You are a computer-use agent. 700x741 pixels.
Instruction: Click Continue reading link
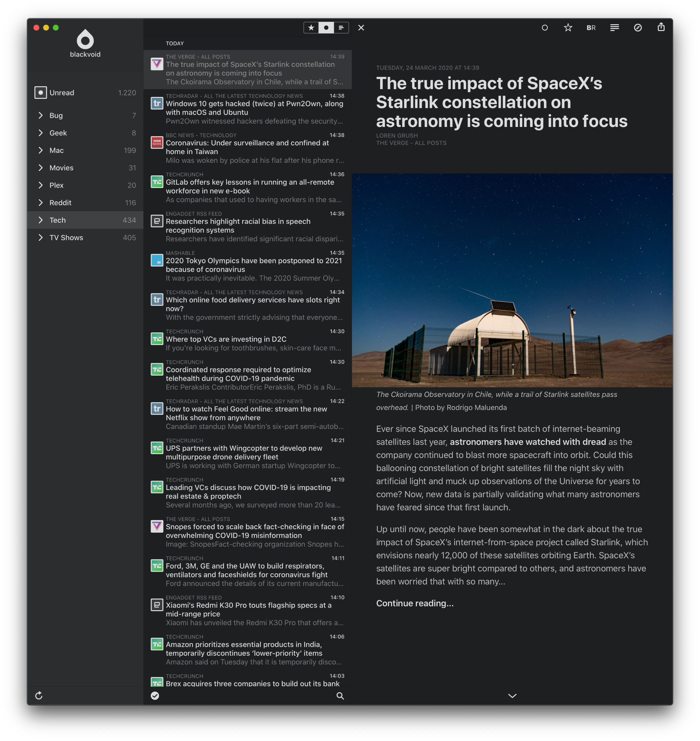coord(415,603)
